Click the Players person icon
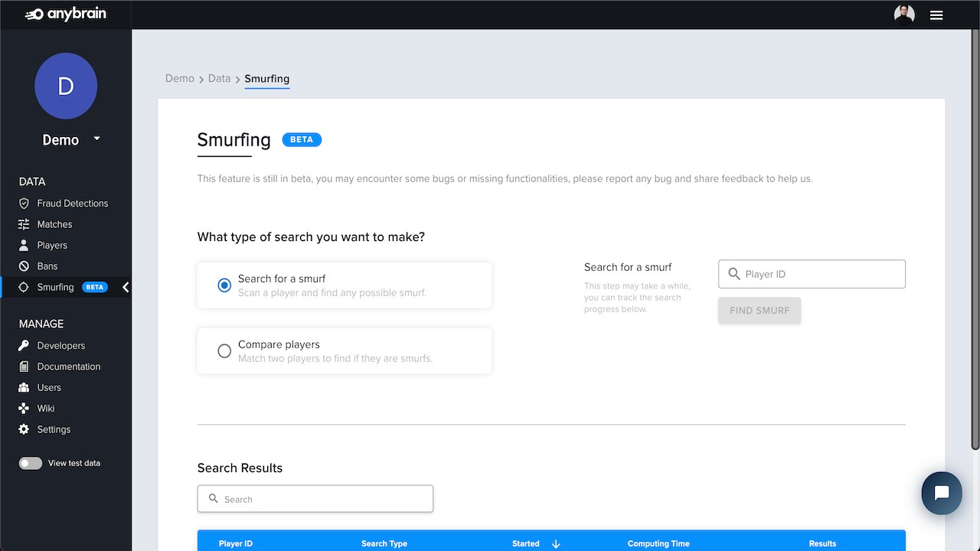This screenshot has height=551, width=980. pos(24,246)
